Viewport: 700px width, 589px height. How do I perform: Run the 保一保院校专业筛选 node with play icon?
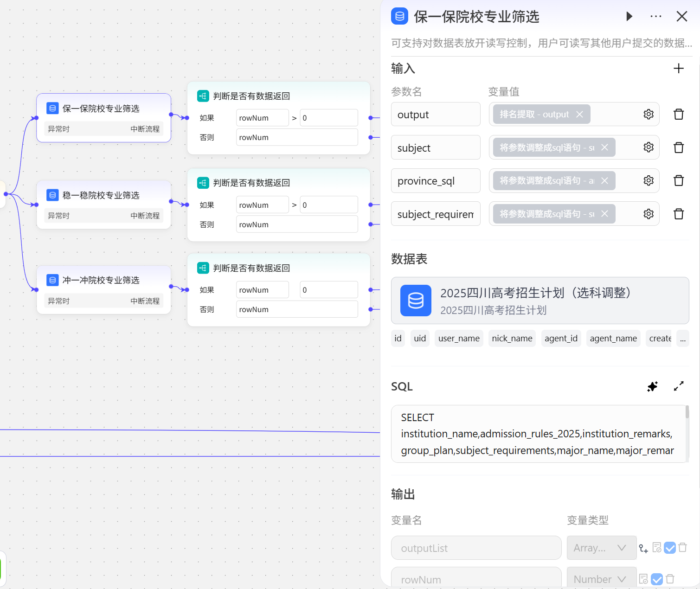point(629,17)
